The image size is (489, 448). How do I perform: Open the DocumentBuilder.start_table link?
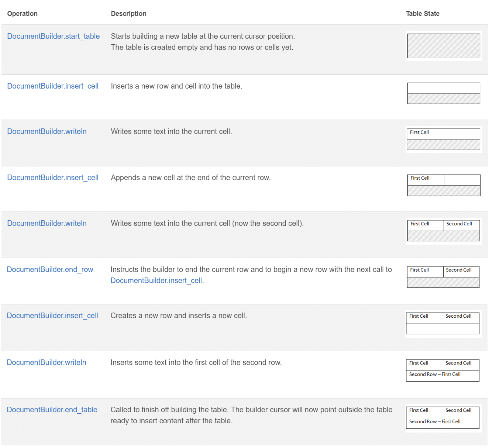coord(53,36)
